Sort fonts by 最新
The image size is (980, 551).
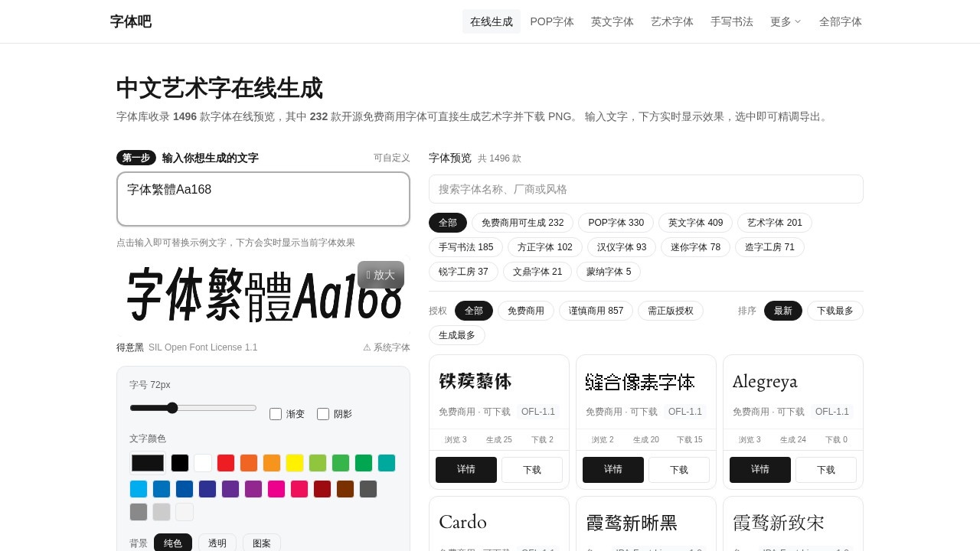pyautogui.click(x=783, y=311)
